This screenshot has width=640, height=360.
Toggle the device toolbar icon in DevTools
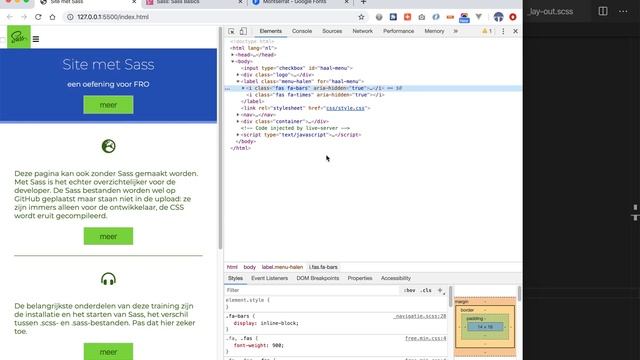click(243, 31)
